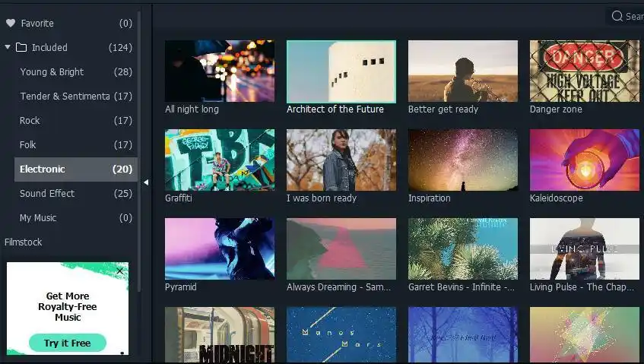Open the Folk music category
The image size is (644, 364).
point(28,144)
